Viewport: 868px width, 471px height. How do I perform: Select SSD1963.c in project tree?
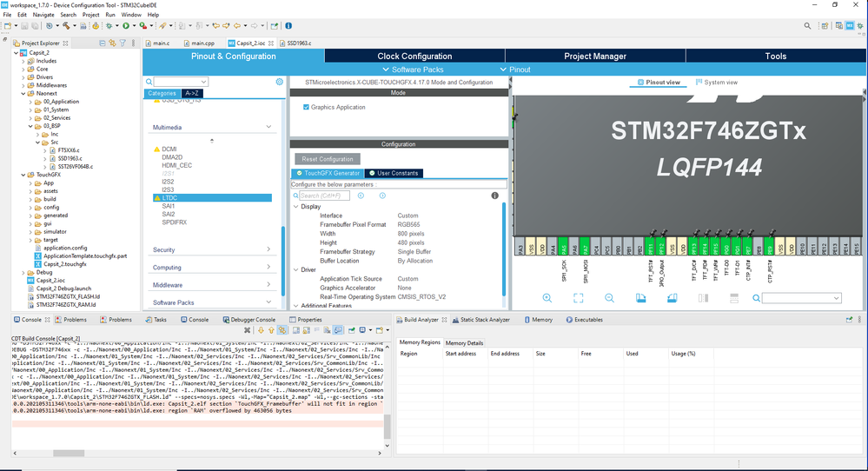[x=70, y=158]
